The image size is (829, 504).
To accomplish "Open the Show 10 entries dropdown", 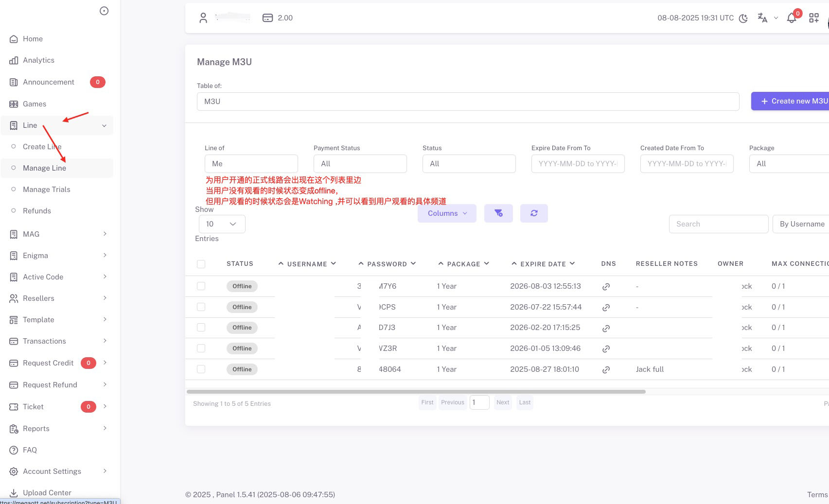I will tap(222, 224).
